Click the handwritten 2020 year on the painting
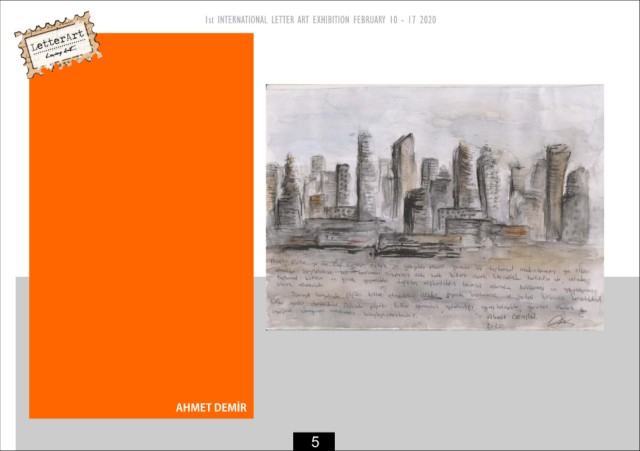The height and width of the screenshot is (451, 640). pyautogui.click(x=496, y=326)
